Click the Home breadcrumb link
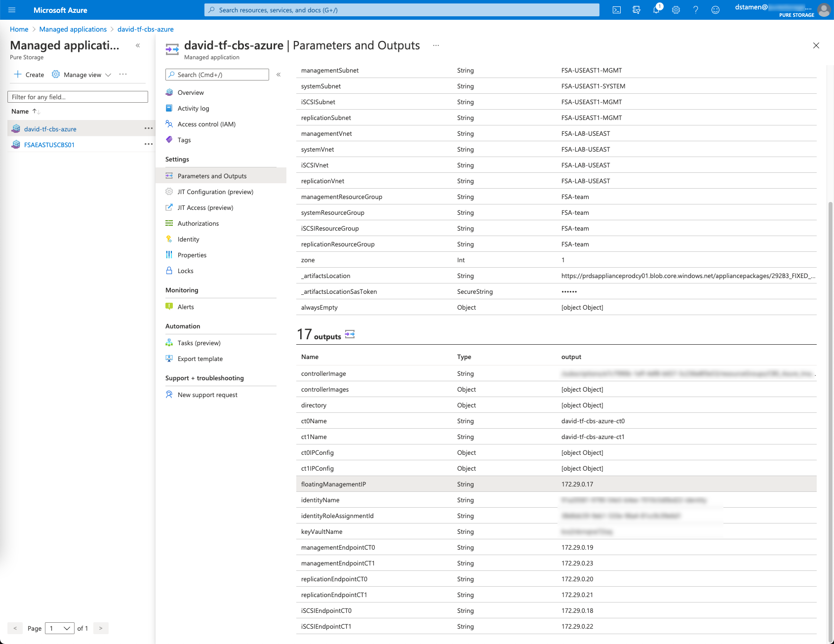This screenshot has width=834, height=644. coord(19,29)
